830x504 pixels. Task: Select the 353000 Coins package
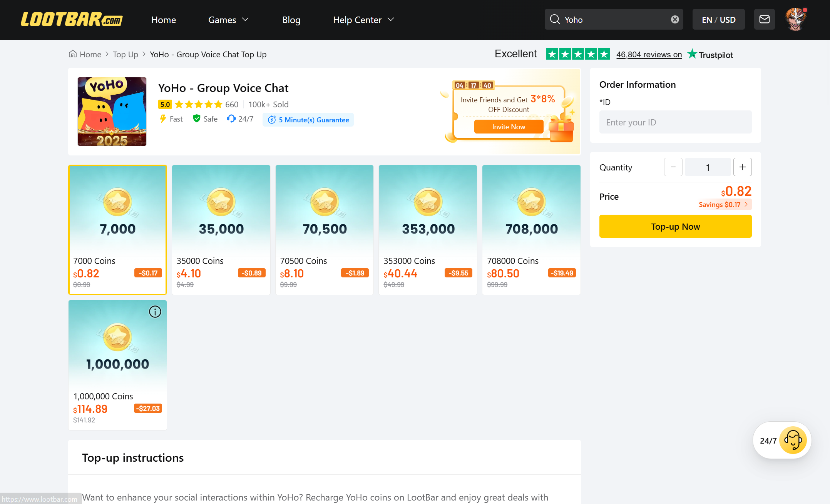coord(428,230)
